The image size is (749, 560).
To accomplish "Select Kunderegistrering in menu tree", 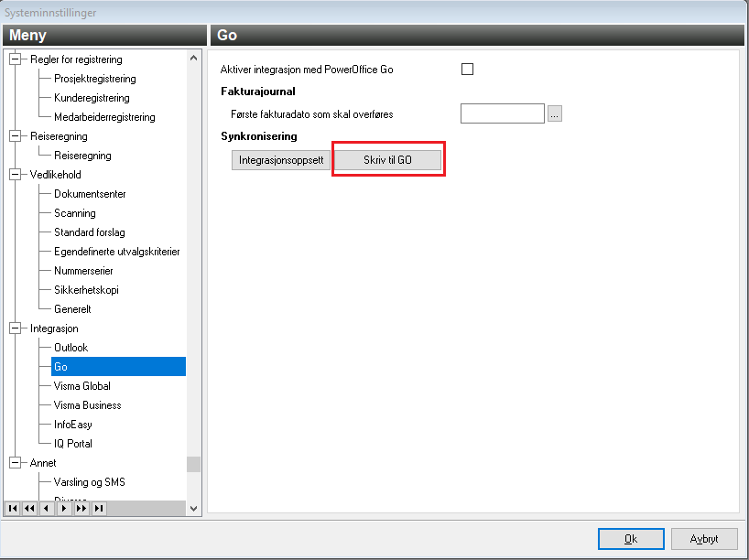I will click(x=92, y=97).
